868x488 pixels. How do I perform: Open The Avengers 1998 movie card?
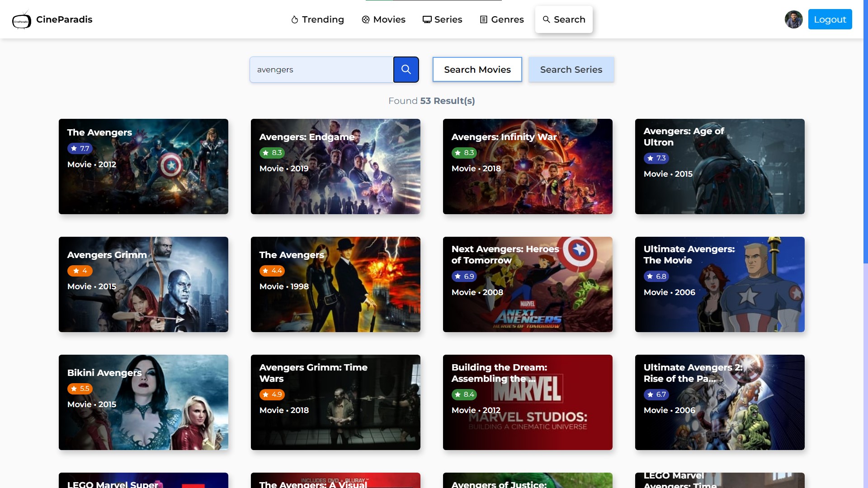[x=335, y=285]
